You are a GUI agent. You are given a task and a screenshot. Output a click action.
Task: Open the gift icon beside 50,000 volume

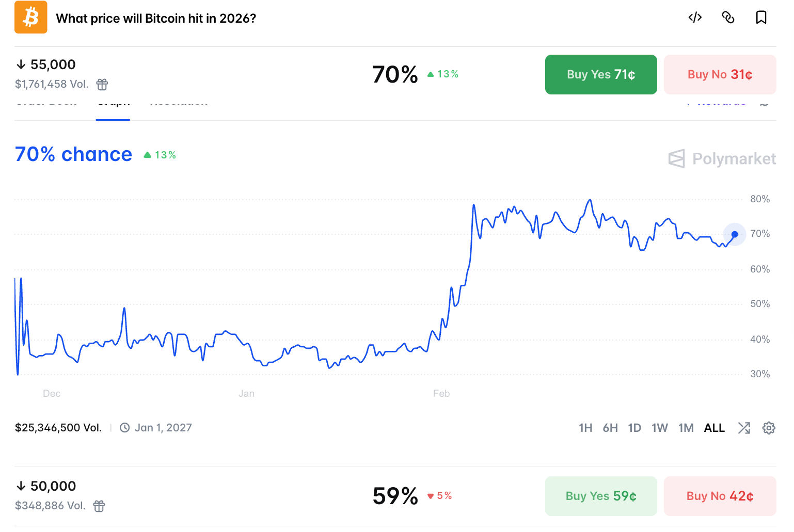point(99,506)
